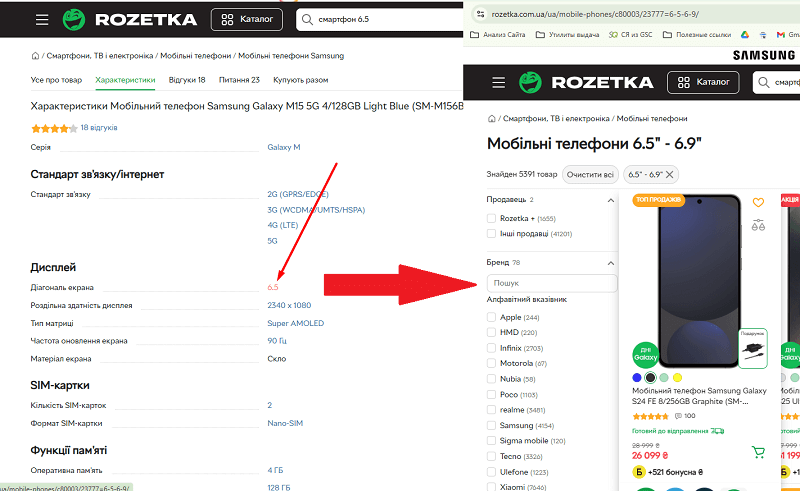Click search field containing смартфон 6.5
Image resolution: width=800 pixels, height=491 pixels.
[380, 19]
